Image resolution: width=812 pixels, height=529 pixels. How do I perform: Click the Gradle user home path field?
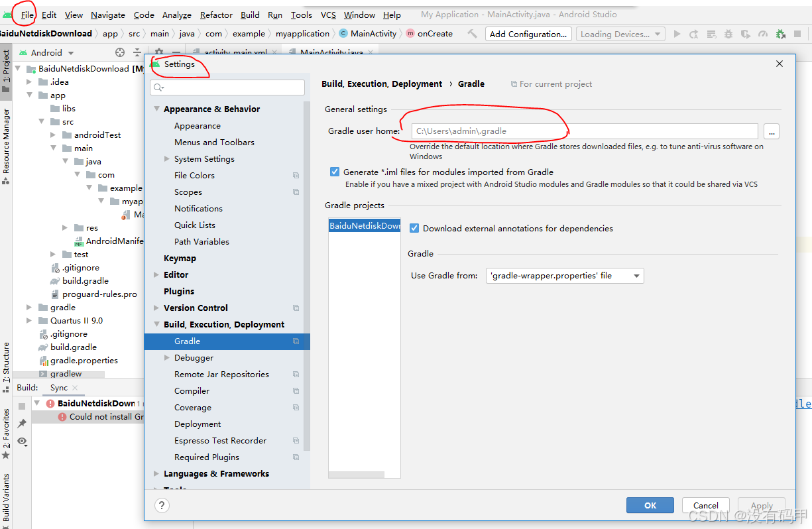(584, 131)
